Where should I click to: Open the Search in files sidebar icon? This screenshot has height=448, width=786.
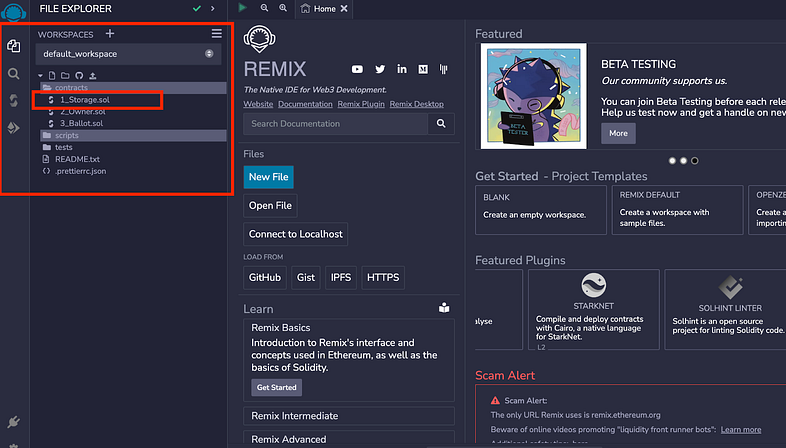(14, 74)
